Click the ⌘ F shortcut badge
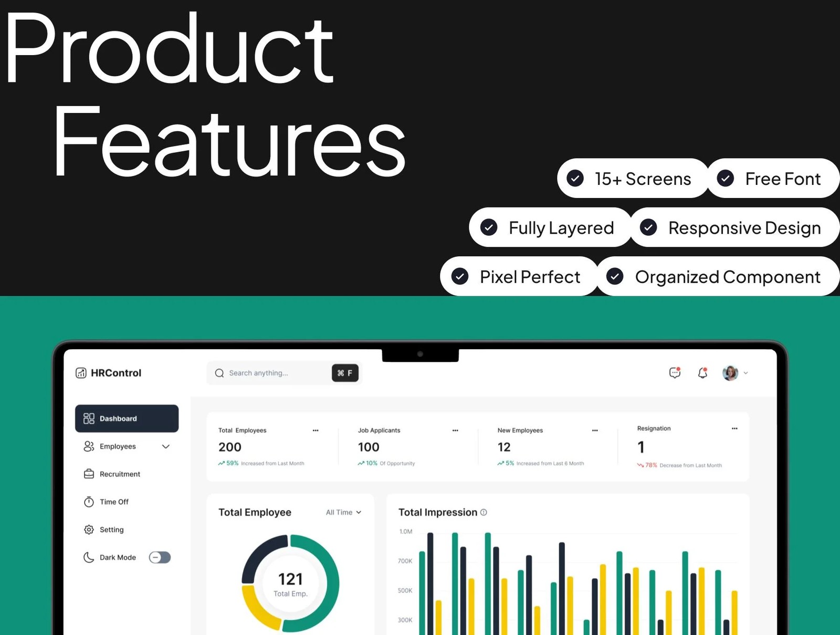The height and width of the screenshot is (635, 840). point(345,373)
